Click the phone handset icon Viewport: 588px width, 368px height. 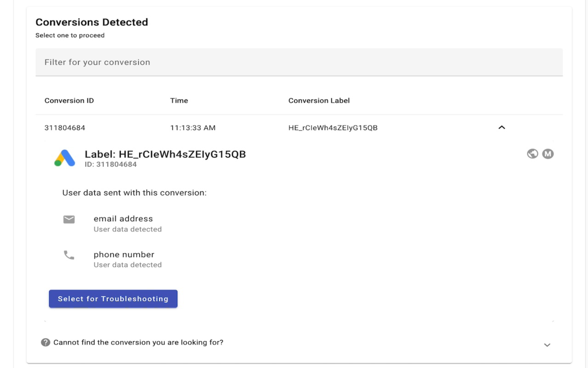[x=69, y=255]
